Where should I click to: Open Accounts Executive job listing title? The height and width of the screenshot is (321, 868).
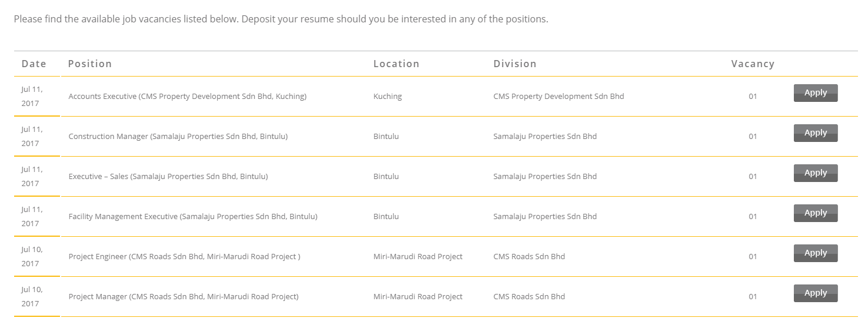187,97
